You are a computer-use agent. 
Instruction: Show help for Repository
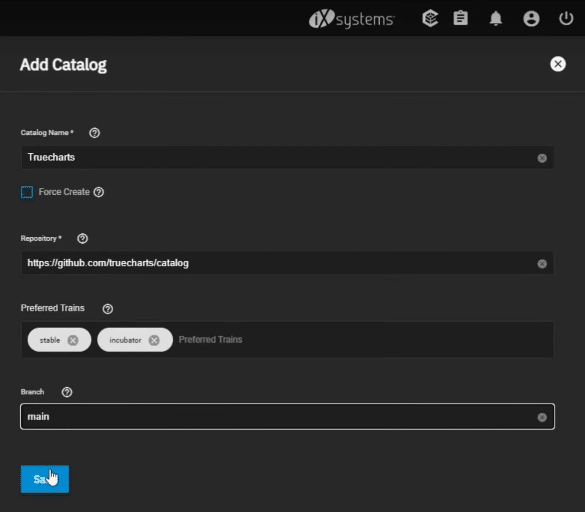tap(82, 238)
